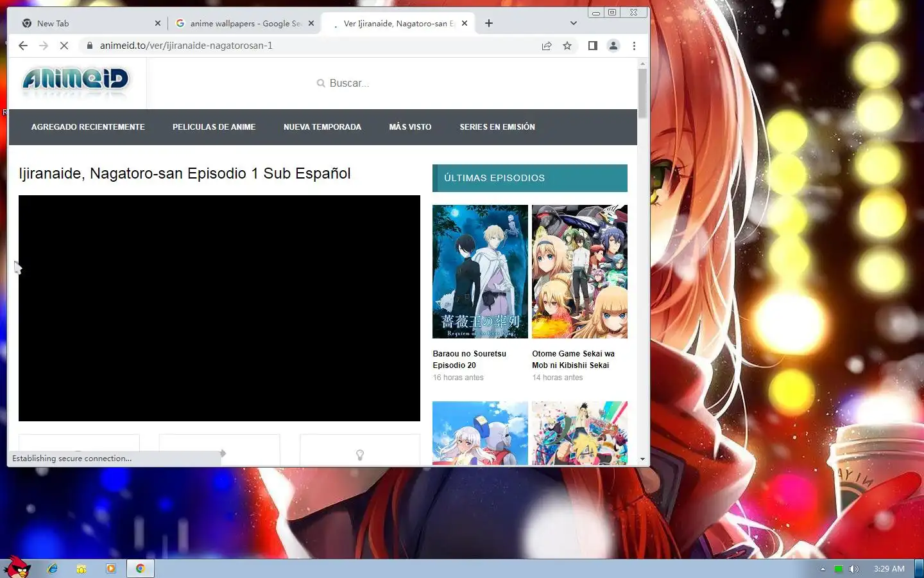Click the '16 horas antes' text
The image size is (924, 578).
tap(458, 378)
